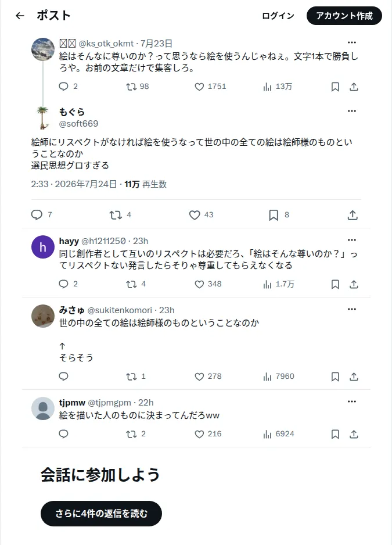Viewport: 392px width, 545px height.
Task: Bookmark the tjpmw reply
Action: pos(335,434)
